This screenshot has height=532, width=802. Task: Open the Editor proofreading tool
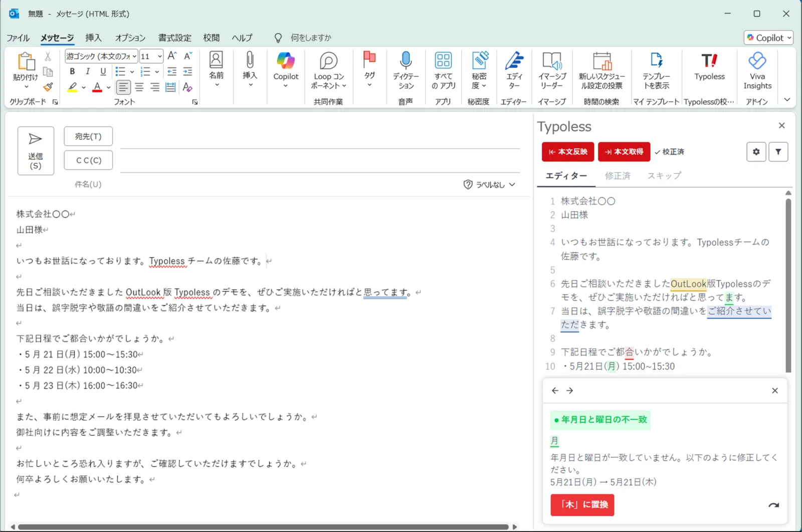pyautogui.click(x=514, y=71)
